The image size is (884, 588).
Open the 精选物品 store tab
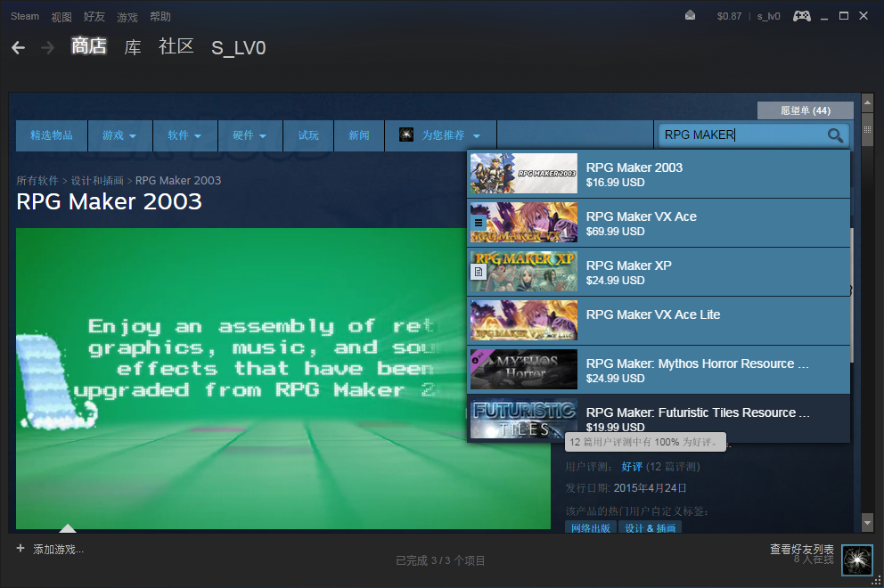coord(52,135)
